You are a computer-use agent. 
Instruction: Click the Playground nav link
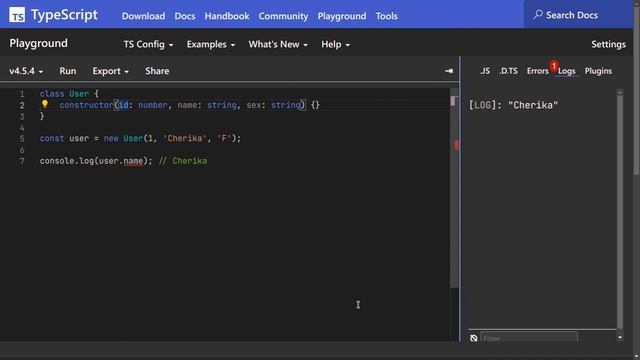[x=342, y=16]
